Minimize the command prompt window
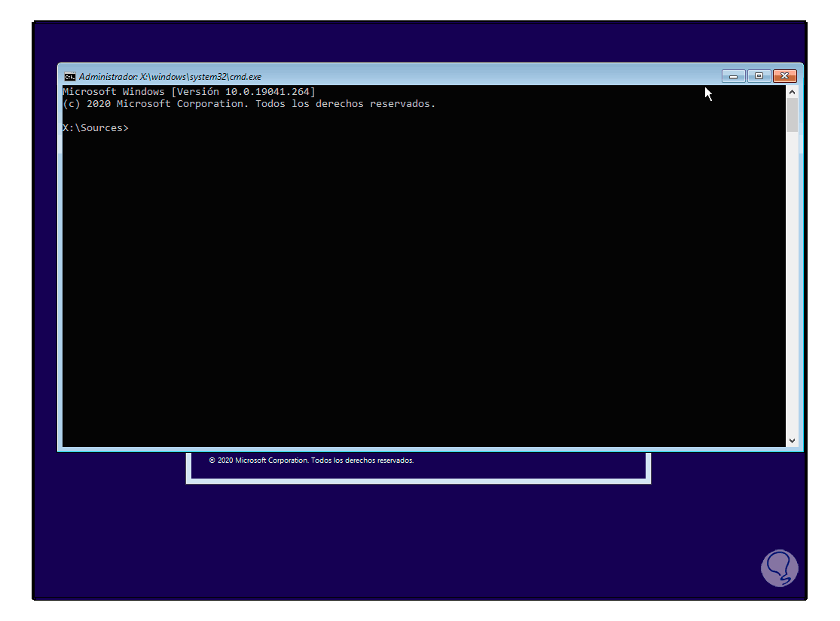 coord(732,76)
